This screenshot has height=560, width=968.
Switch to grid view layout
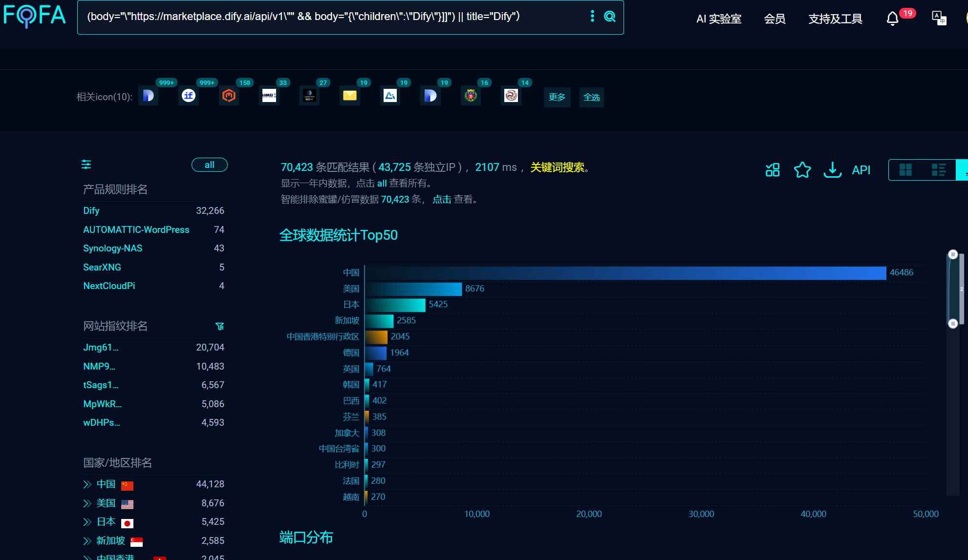(x=905, y=170)
